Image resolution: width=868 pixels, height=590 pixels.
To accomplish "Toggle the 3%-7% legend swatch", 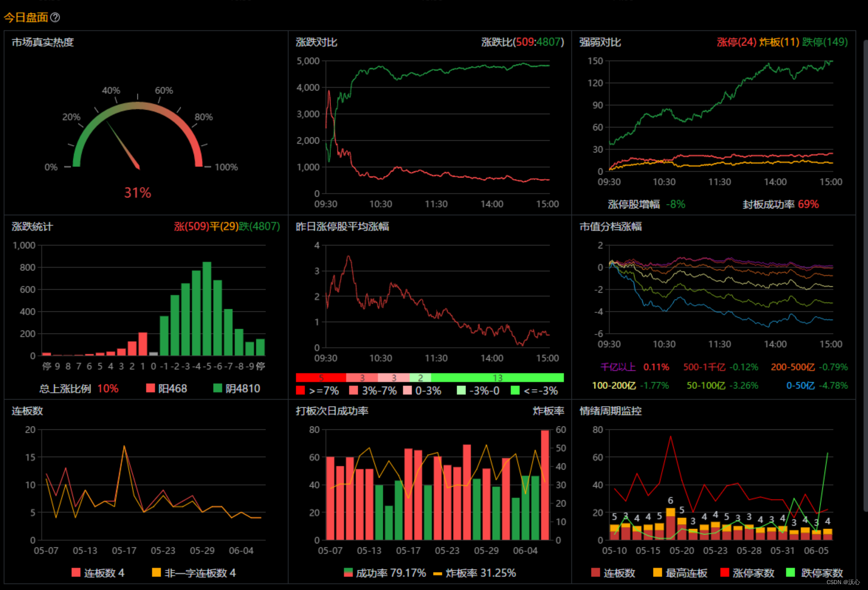I will (353, 390).
